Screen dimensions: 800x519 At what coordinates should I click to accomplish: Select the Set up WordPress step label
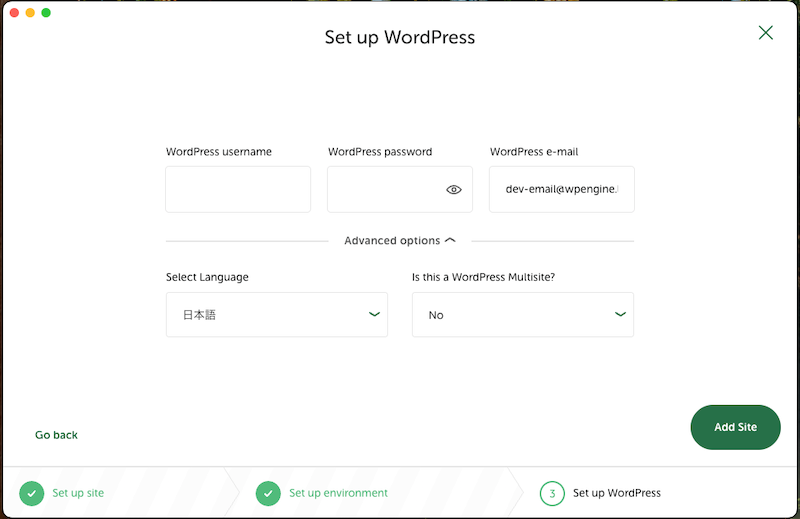click(x=616, y=493)
